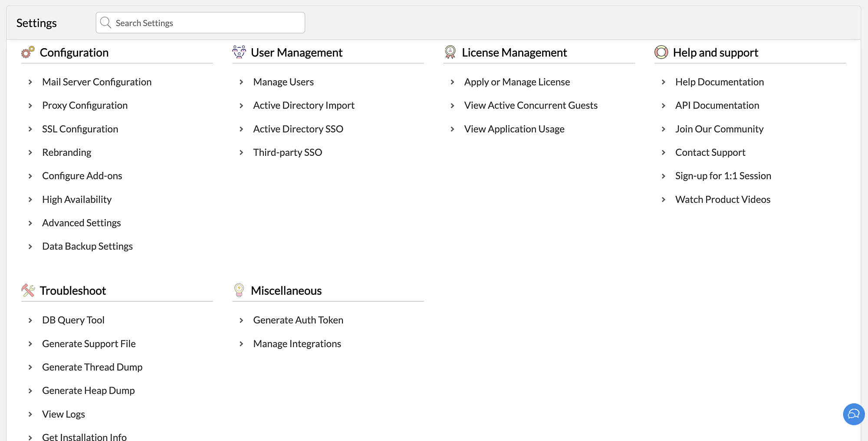Open Active Directory Import
868x441 pixels.
pyautogui.click(x=303, y=105)
